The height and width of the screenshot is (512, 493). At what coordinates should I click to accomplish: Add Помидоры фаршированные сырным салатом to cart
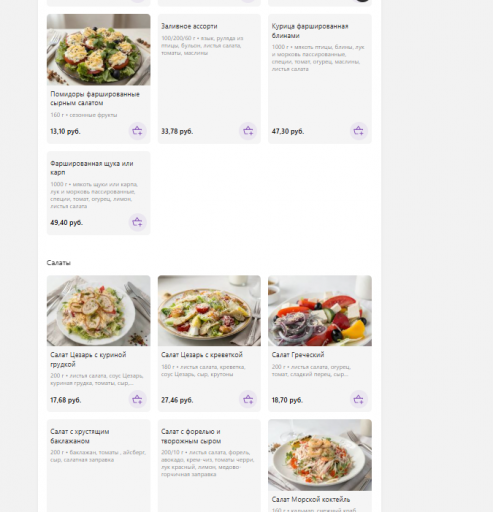[x=137, y=131]
